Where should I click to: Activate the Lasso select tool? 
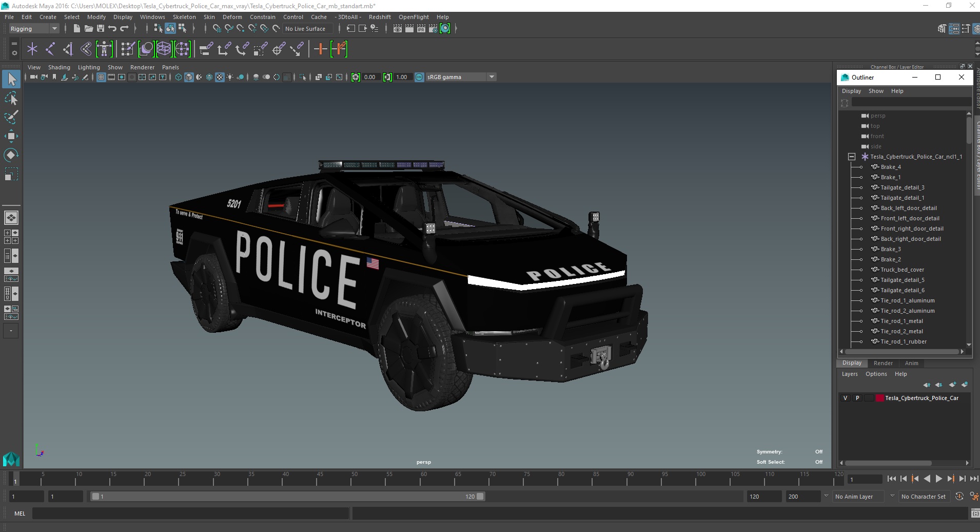11,98
